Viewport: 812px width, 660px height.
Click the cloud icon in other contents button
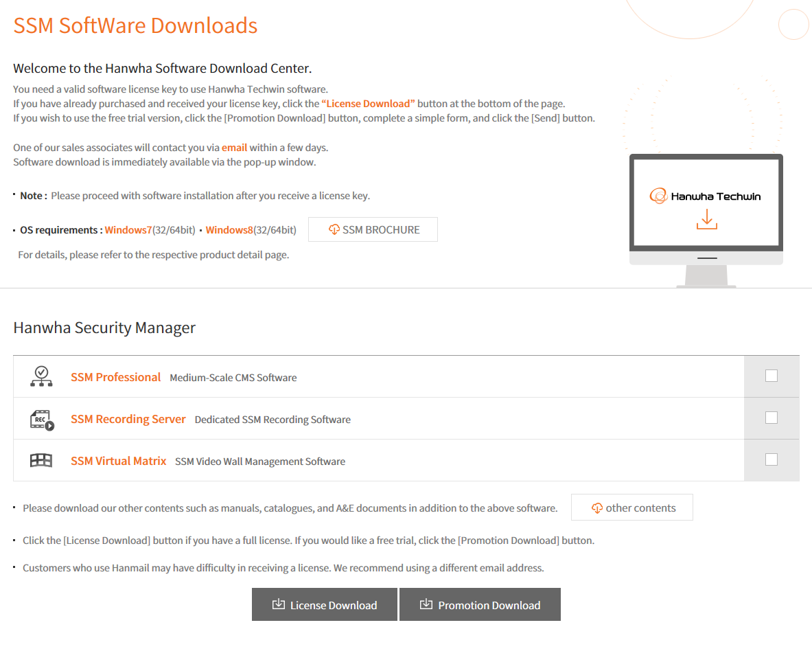coord(597,508)
